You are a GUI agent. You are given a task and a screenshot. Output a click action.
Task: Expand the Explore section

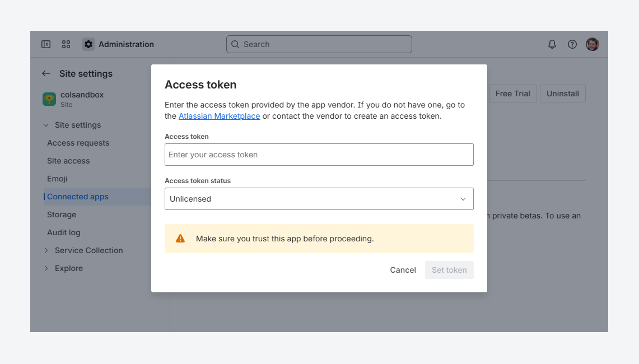46,268
